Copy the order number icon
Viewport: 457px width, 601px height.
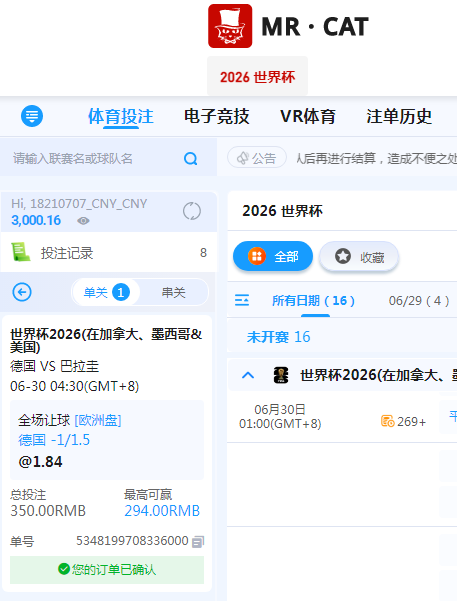click(198, 541)
